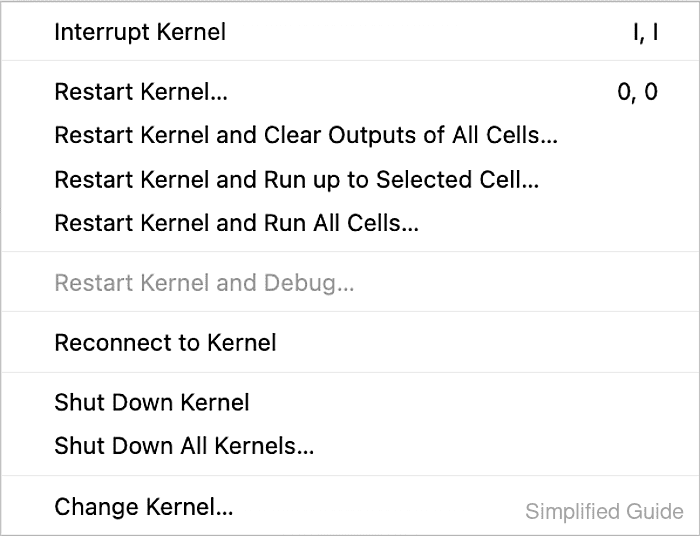This screenshot has height=536, width=700.
Task: Select Interrupt Kernel menu item
Action: coord(350,32)
